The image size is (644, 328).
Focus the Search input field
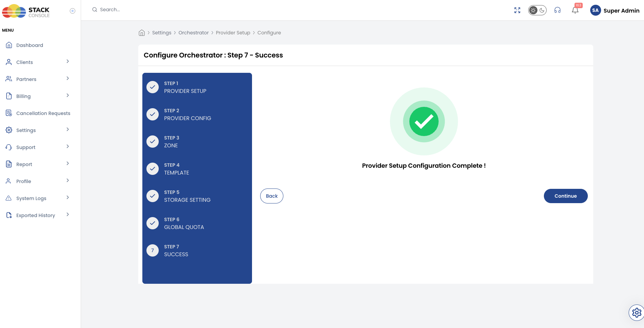coord(110,10)
